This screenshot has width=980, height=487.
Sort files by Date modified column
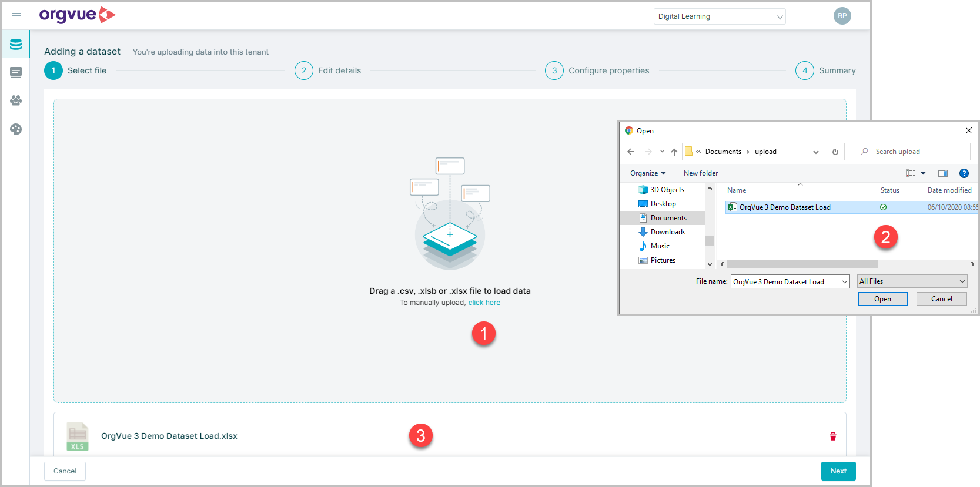(x=950, y=190)
